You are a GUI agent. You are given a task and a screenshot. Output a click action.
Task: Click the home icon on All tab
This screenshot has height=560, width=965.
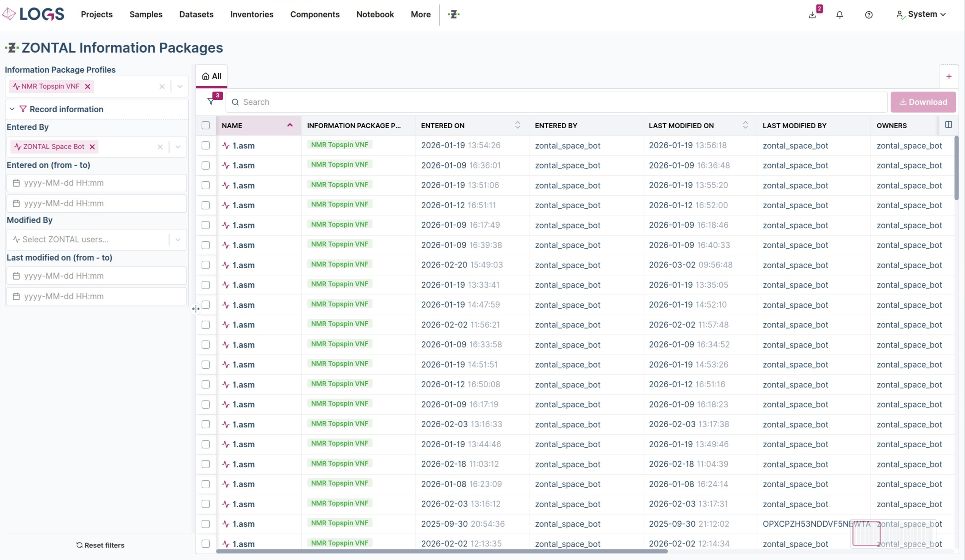point(206,77)
